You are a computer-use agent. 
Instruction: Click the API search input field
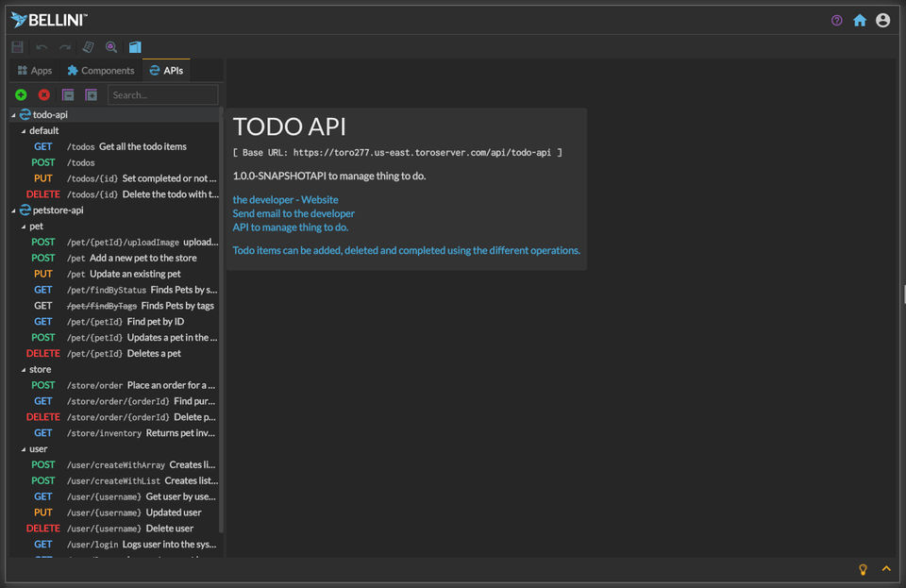(x=162, y=94)
